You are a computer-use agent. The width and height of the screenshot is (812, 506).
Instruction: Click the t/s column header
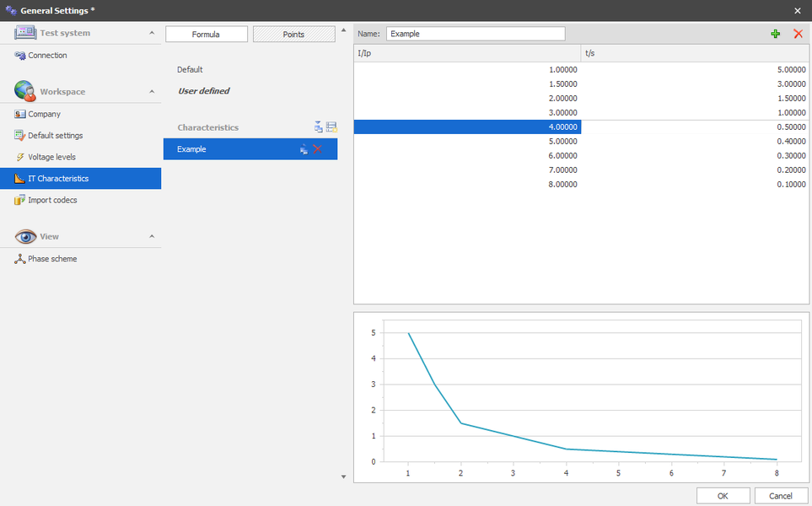pos(695,53)
